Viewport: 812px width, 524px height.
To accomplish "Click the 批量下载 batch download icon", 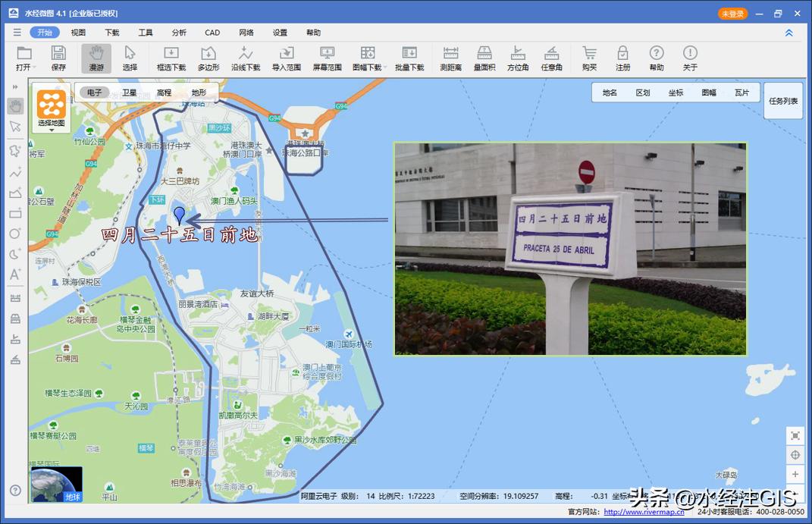I will pyautogui.click(x=409, y=58).
